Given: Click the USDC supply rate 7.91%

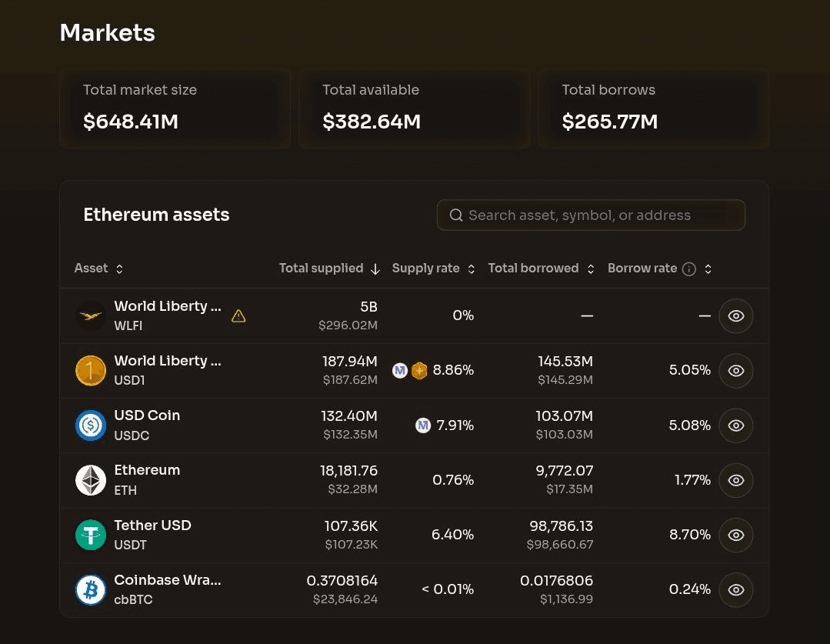Looking at the screenshot, I should point(455,425).
